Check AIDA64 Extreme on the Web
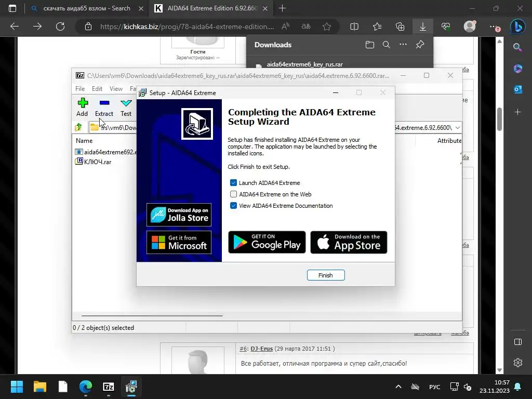 [233, 194]
